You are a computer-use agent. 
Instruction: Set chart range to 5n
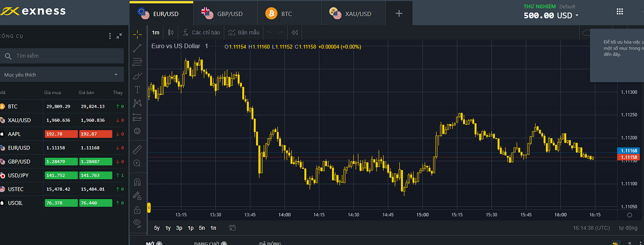point(202,228)
